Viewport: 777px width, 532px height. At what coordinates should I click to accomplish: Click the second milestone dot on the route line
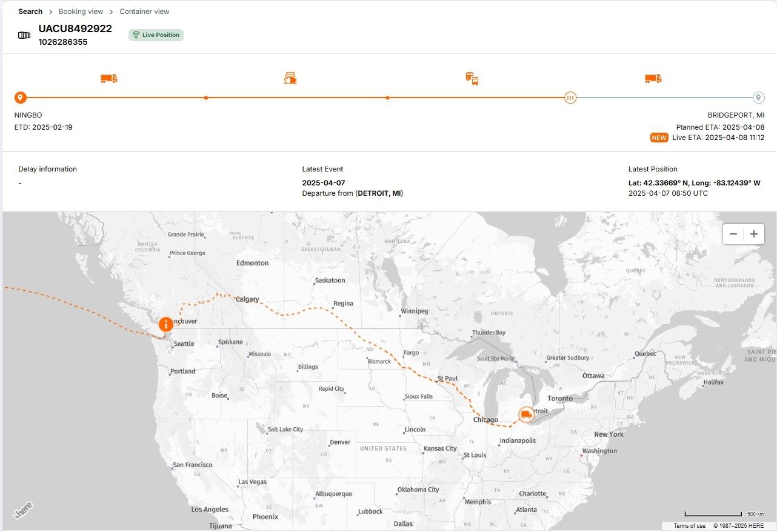[387, 97]
